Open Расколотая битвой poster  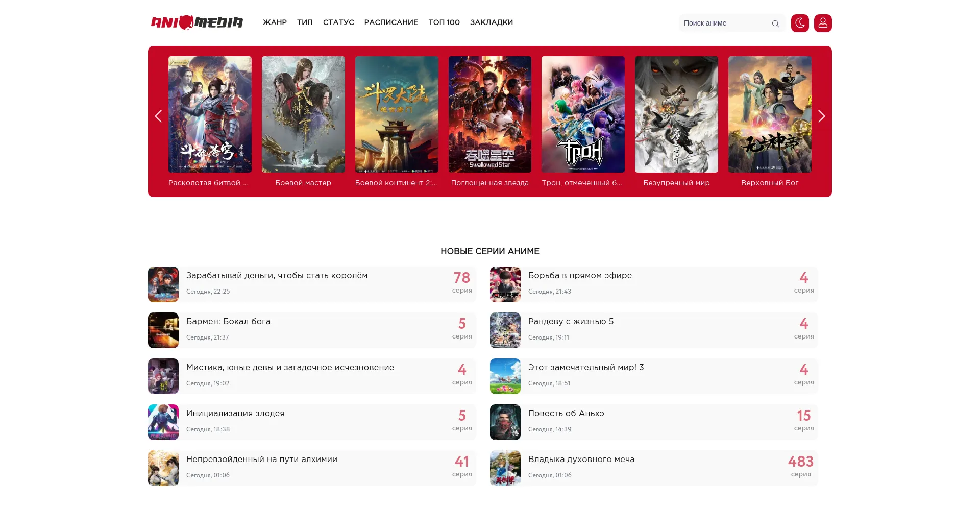(210, 114)
